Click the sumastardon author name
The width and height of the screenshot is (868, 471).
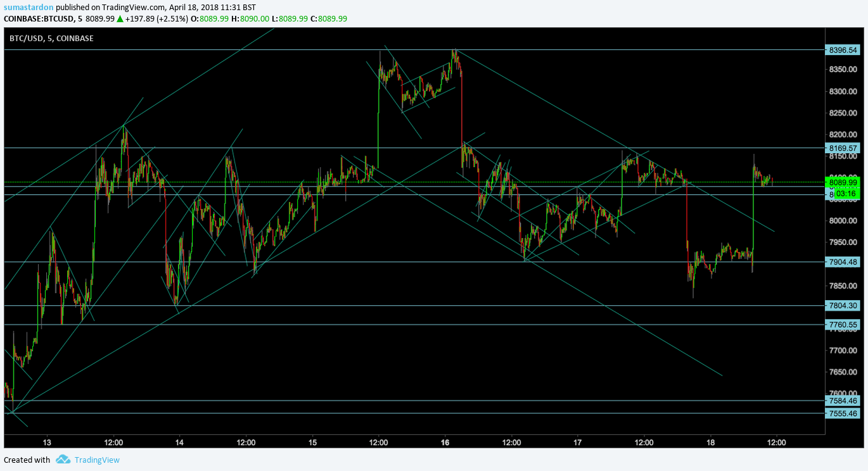coord(29,8)
